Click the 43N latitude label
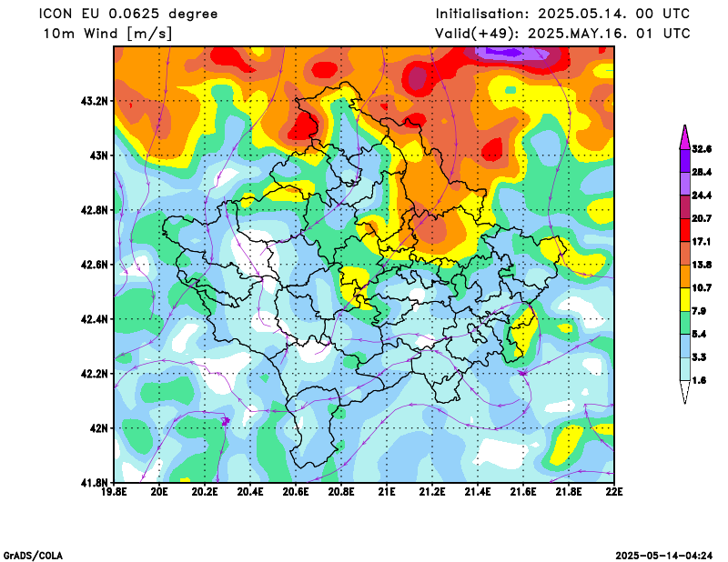This screenshot has height=562, width=728. (x=98, y=155)
